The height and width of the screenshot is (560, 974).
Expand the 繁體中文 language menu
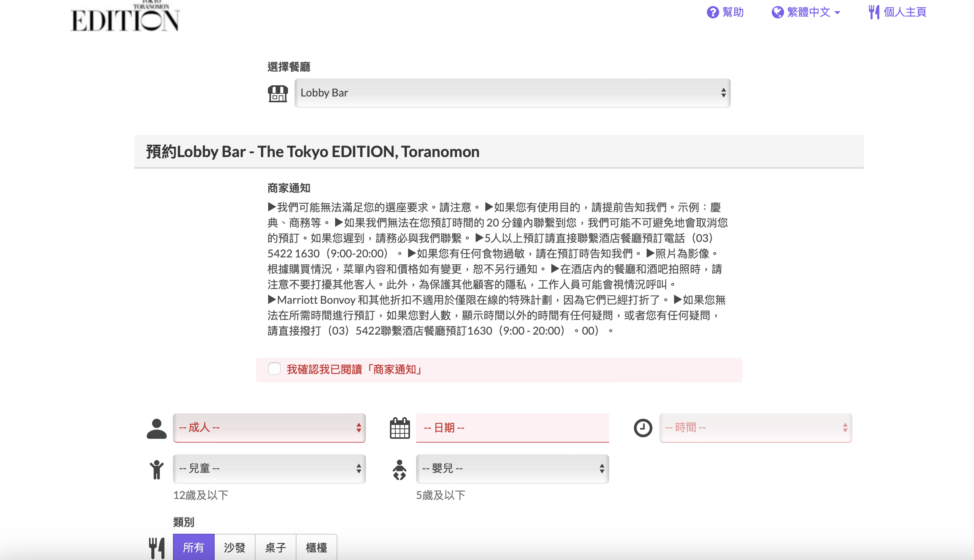813,12
